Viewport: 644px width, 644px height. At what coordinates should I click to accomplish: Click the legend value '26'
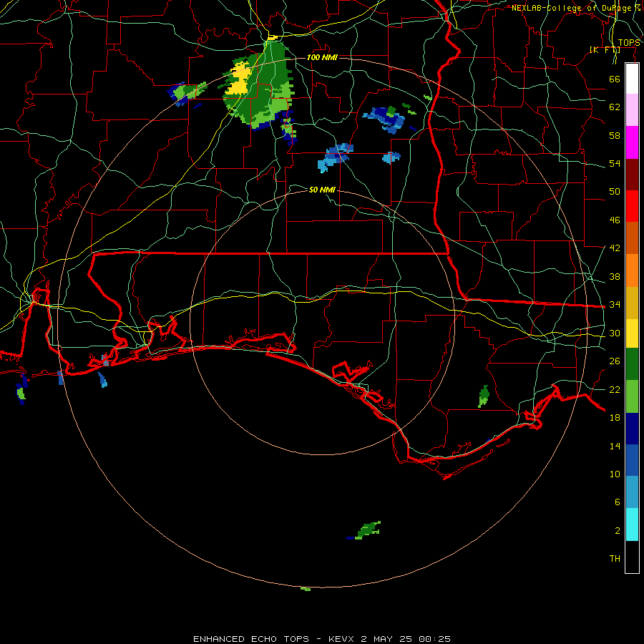[615, 361]
